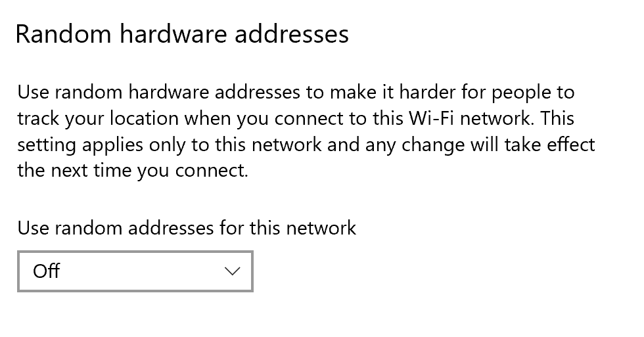Click the word 'Random' in the heading
This screenshot has width=644, height=337.
click(61, 34)
